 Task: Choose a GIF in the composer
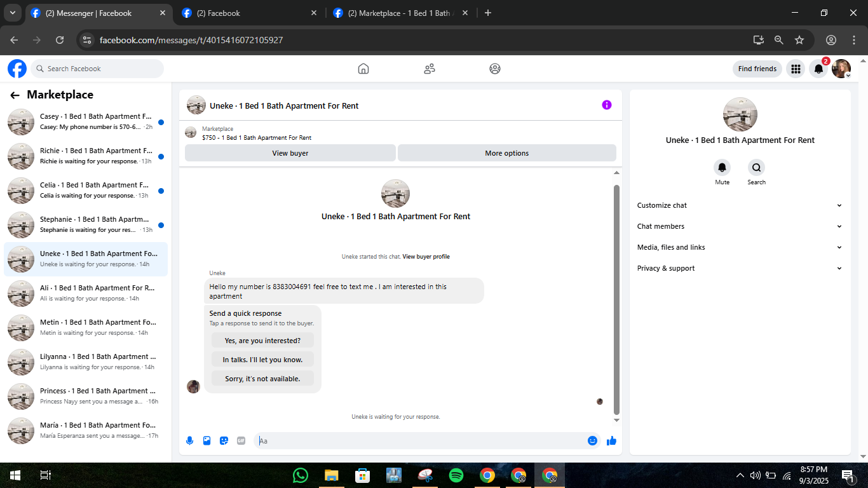[x=241, y=441]
